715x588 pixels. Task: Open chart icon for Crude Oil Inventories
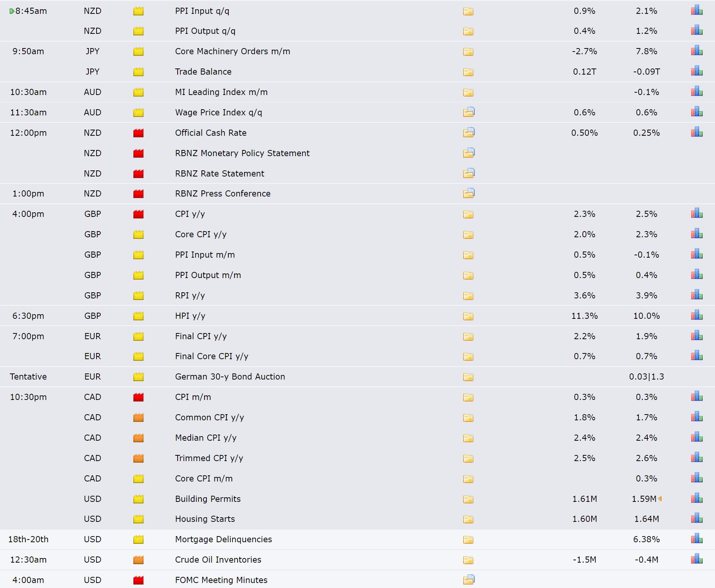point(697,559)
